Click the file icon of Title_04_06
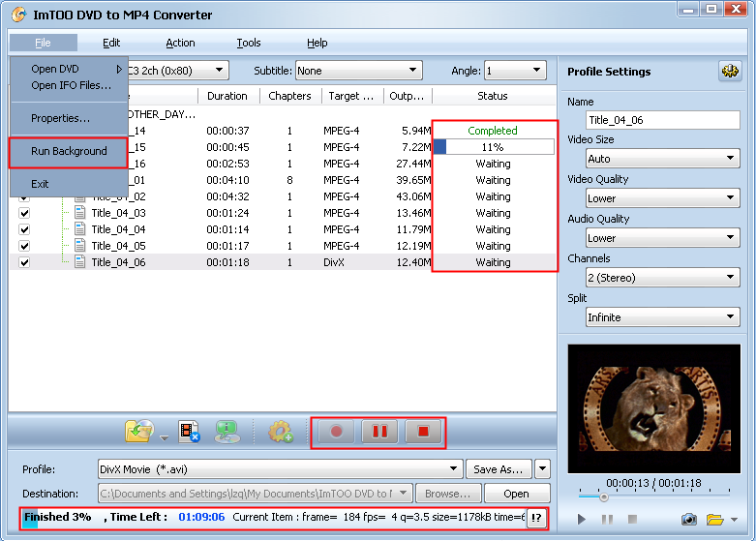The image size is (756, 541). click(80, 262)
